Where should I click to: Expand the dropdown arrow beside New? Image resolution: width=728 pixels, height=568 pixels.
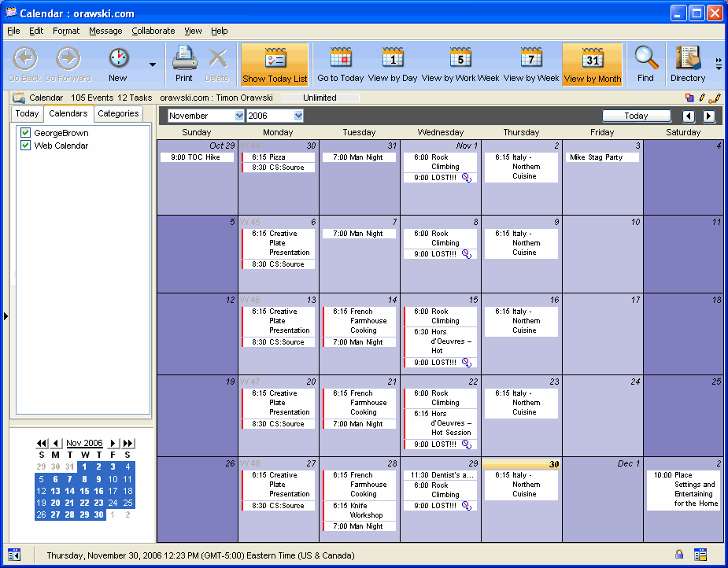coord(153,65)
